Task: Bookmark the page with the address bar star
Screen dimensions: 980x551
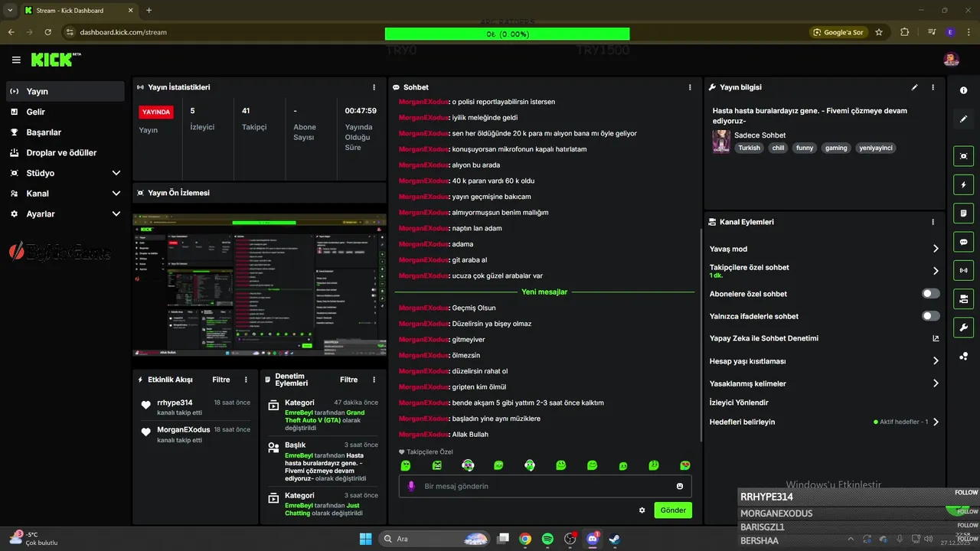Action: pos(879,32)
